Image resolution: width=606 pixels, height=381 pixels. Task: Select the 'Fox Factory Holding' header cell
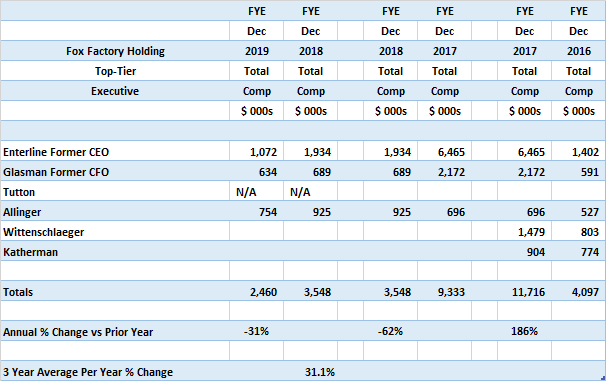point(115,51)
